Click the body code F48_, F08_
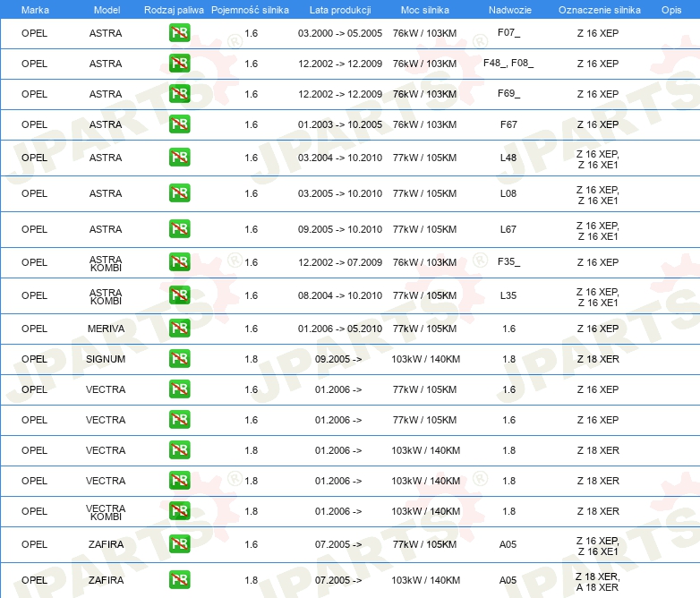Image resolution: width=700 pixels, height=598 pixels. [x=508, y=63]
